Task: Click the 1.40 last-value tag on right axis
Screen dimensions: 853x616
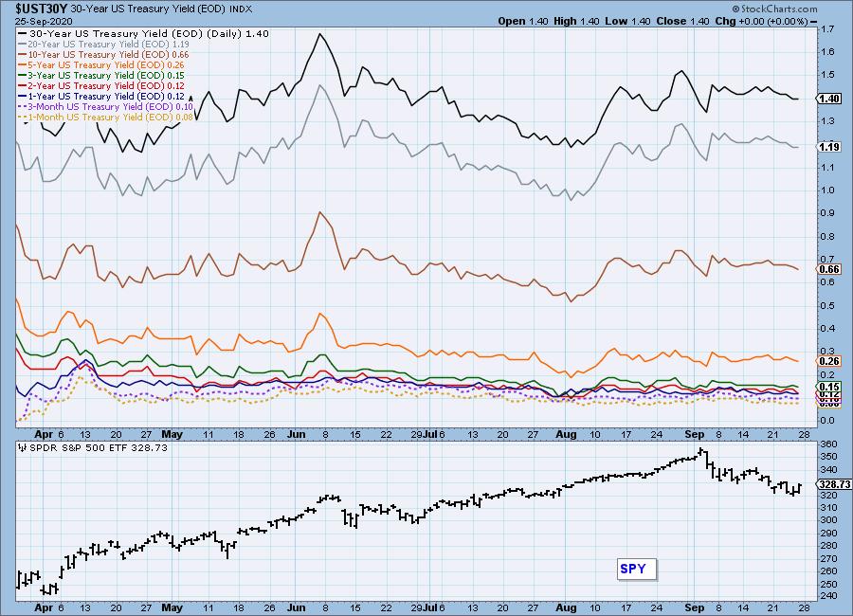Action: (828, 99)
